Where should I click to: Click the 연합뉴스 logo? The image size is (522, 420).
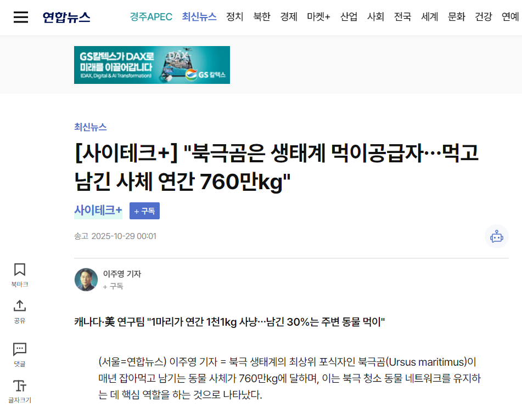click(x=66, y=17)
